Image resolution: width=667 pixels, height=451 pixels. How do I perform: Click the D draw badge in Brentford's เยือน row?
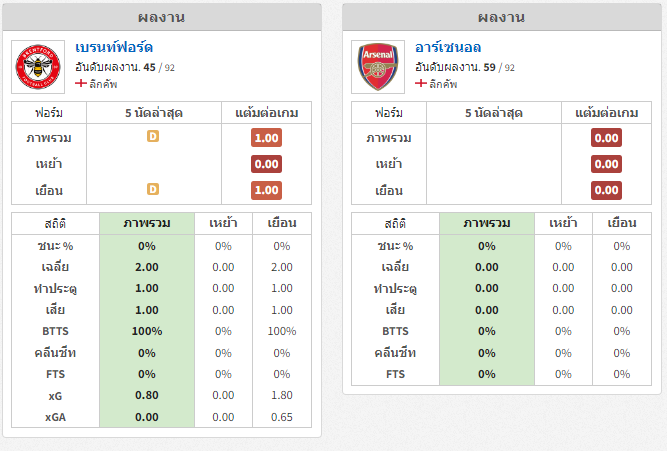click(x=153, y=189)
